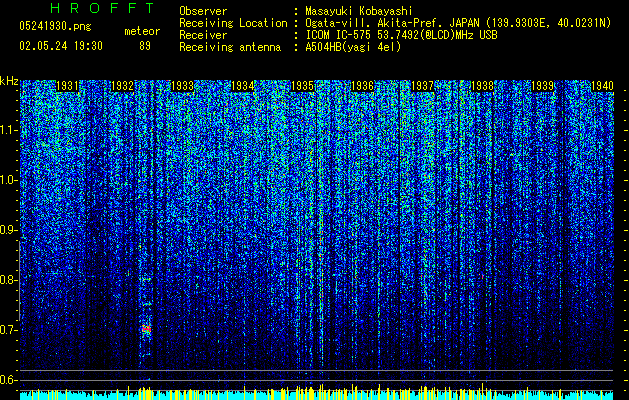Click the date stamp 02.05.24 19:30
This screenshot has width=629, height=400.
pyautogui.click(x=61, y=46)
